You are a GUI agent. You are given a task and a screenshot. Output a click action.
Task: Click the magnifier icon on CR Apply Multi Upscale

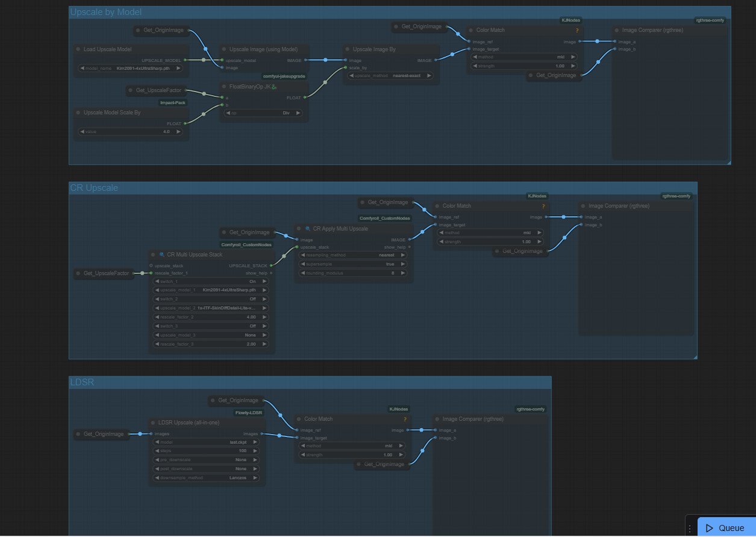click(x=307, y=229)
